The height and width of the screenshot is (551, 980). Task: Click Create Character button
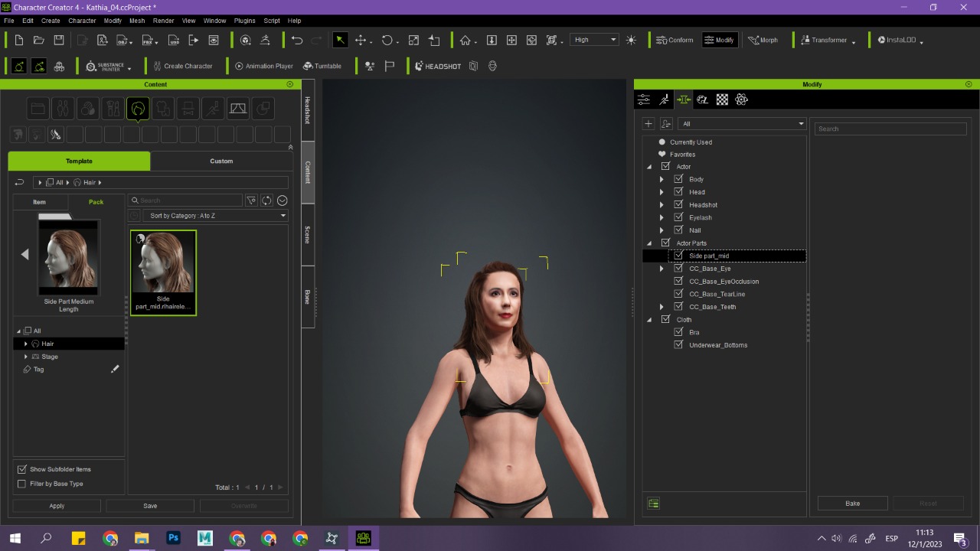tap(183, 67)
